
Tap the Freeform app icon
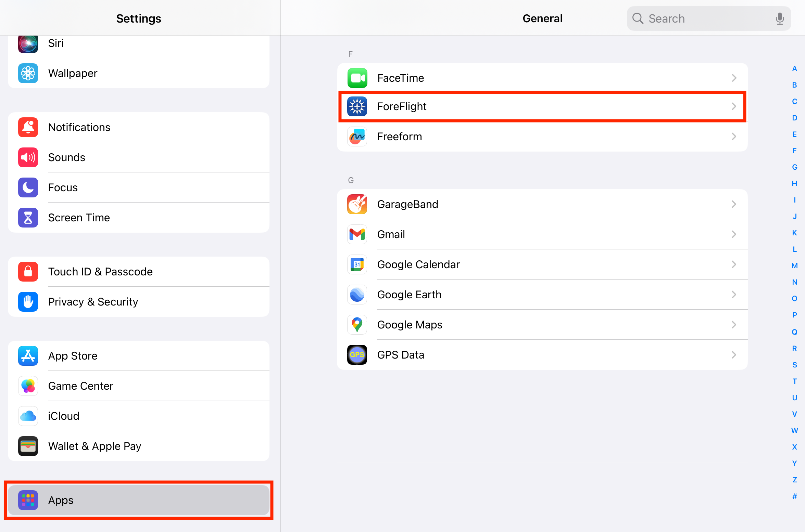[357, 137]
